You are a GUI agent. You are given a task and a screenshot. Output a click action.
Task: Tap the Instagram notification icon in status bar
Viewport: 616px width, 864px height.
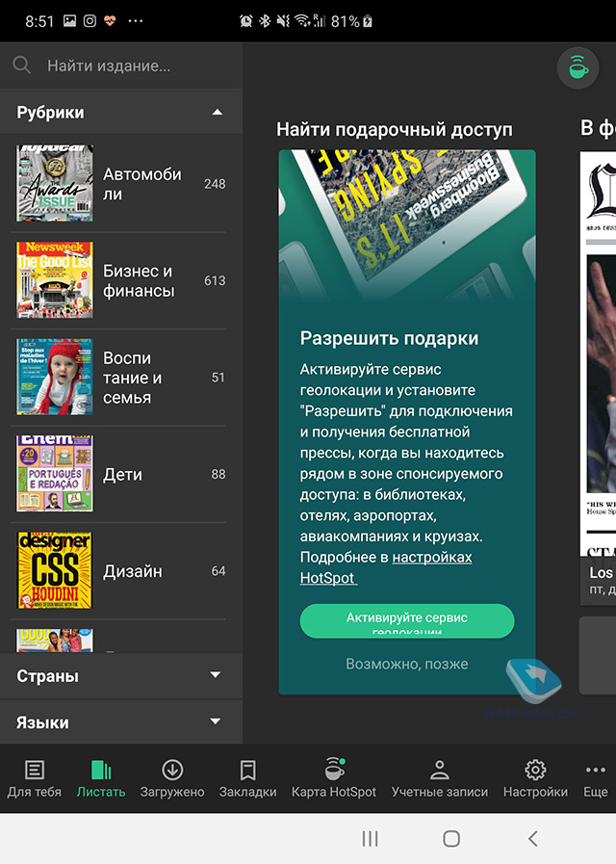(90, 21)
